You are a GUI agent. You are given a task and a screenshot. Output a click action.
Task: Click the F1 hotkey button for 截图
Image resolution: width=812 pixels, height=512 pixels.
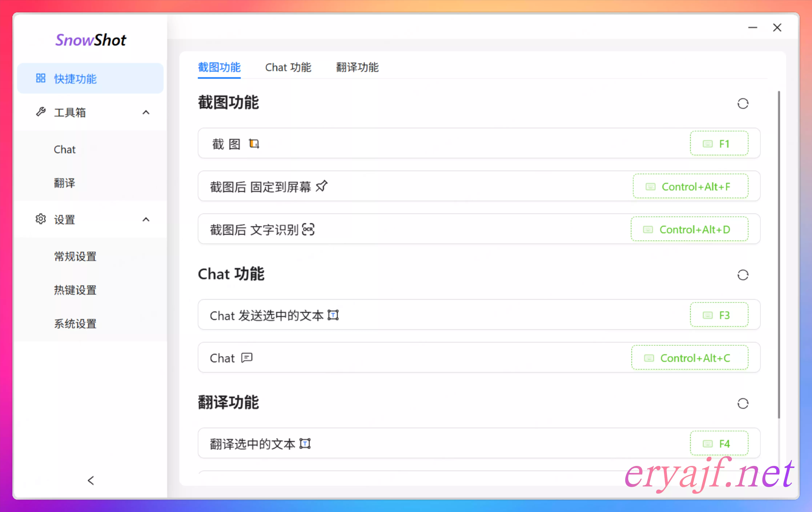[719, 143]
